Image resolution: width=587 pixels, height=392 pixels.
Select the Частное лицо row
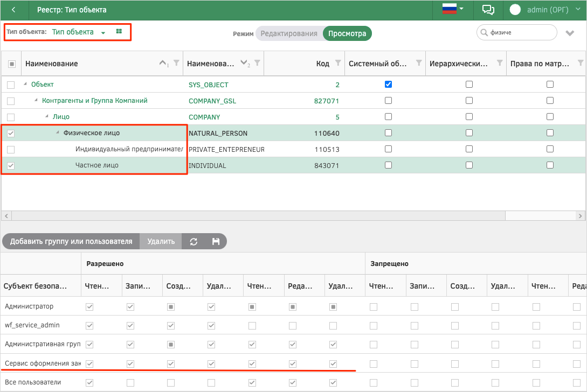coord(293,165)
